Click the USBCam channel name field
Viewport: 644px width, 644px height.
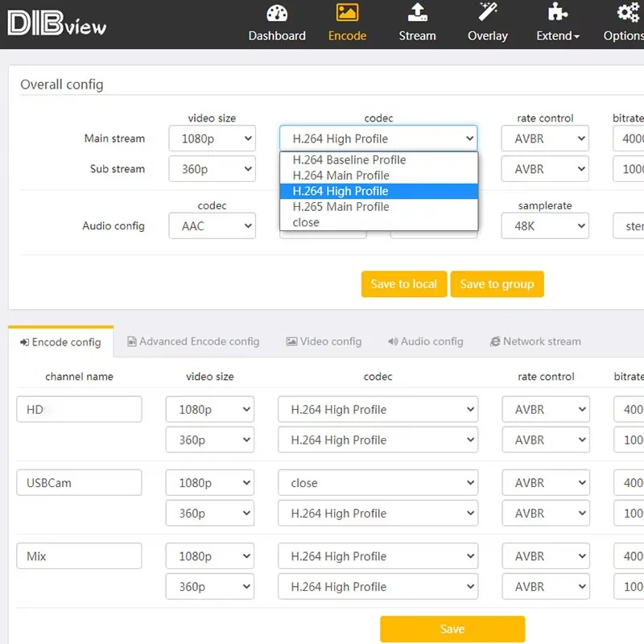(x=79, y=483)
